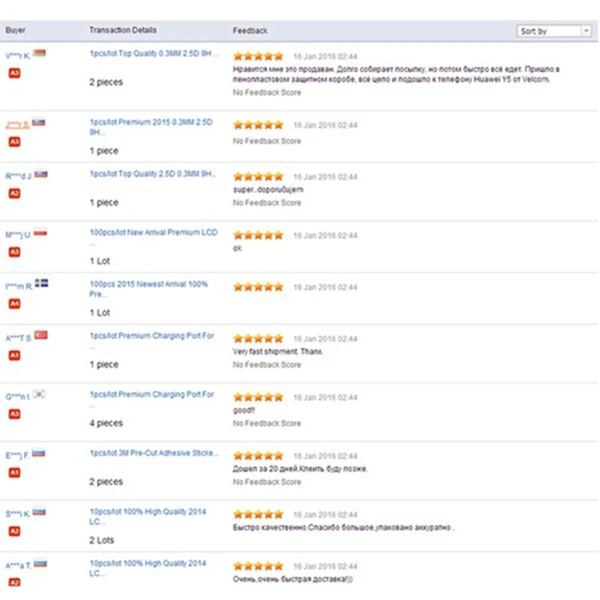Open buyer S***i K. profile link
The height and width of the screenshot is (600, 600).
pyautogui.click(x=17, y=514)
